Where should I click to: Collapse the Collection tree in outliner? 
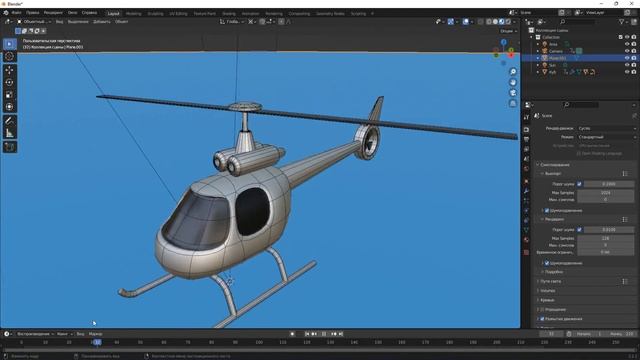[532, 37]
